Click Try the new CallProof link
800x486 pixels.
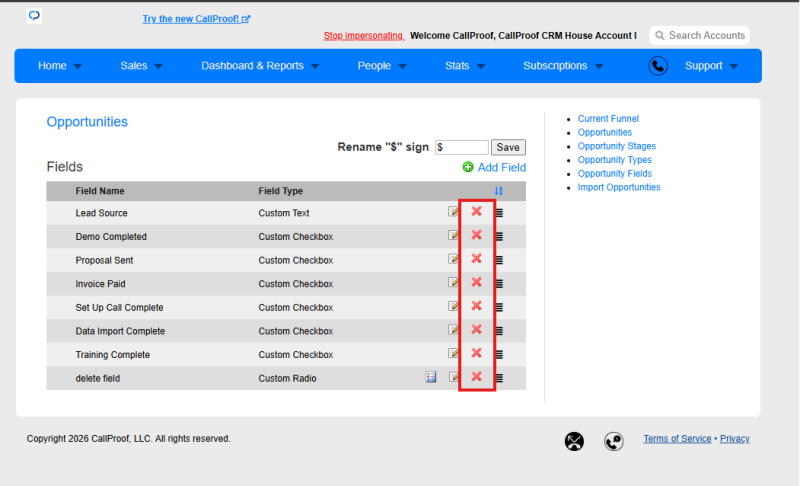196,19
